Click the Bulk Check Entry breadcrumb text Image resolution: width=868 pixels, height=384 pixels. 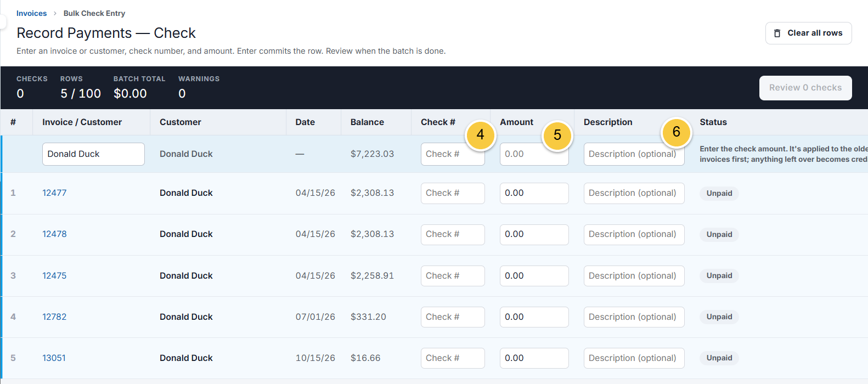click(x=94, y=13)
